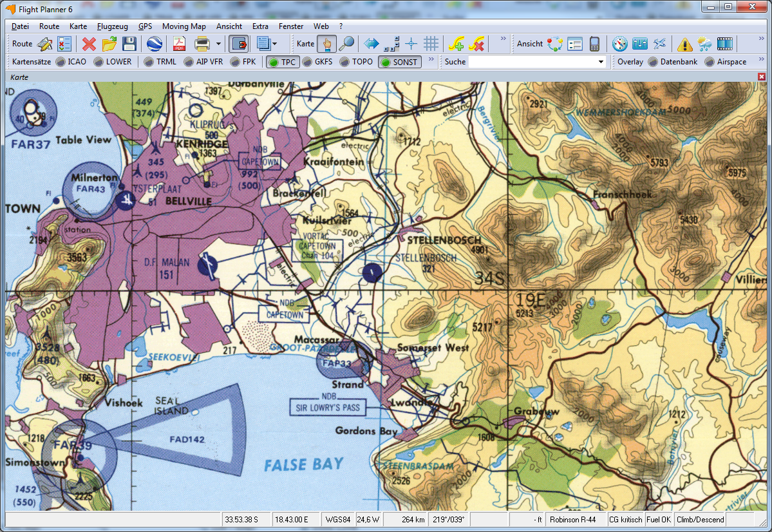Open the compass icon
Viewport: 772px width, 532px height.
(x=620, y=44)
